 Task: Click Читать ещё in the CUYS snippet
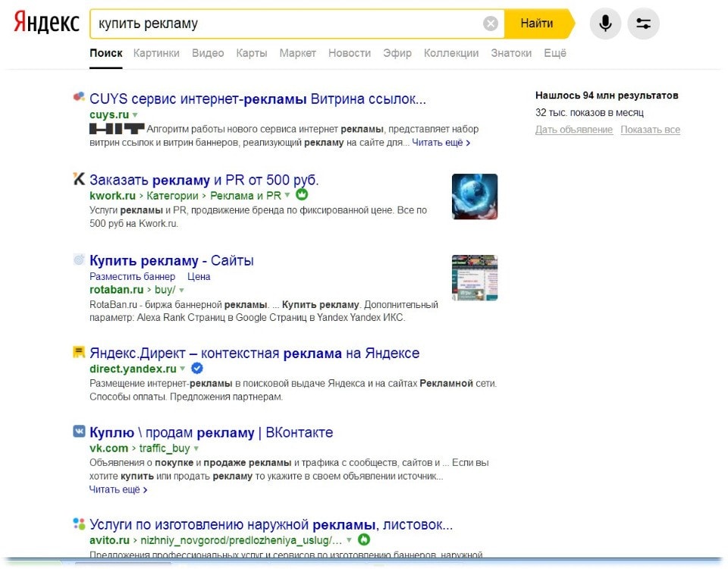point(441,143)
